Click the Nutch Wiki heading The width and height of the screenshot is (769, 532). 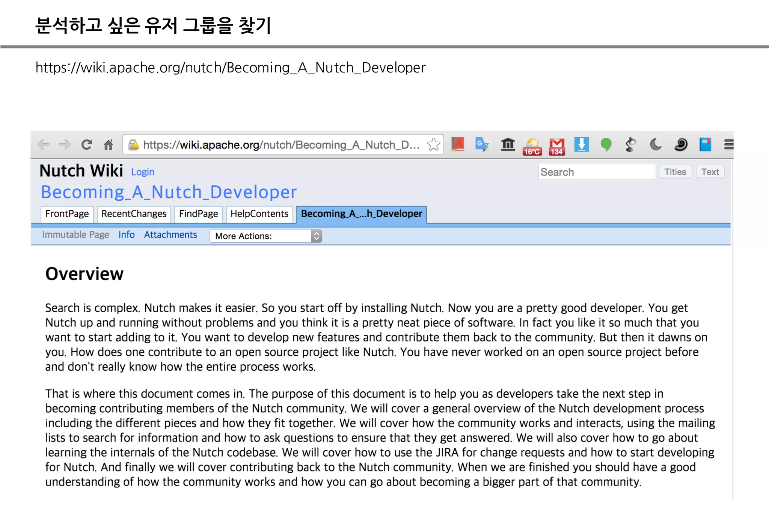point(81,171)
